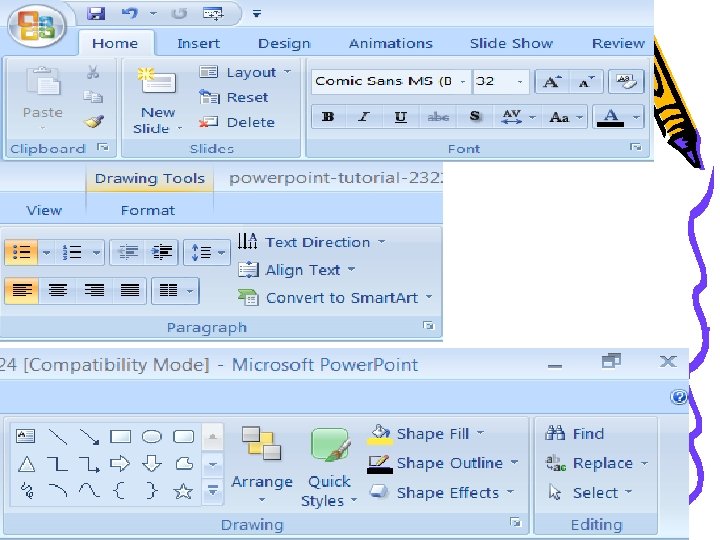Choose the rectangle shape
This screenshot has width=720, height=540.
pos(121,436)
